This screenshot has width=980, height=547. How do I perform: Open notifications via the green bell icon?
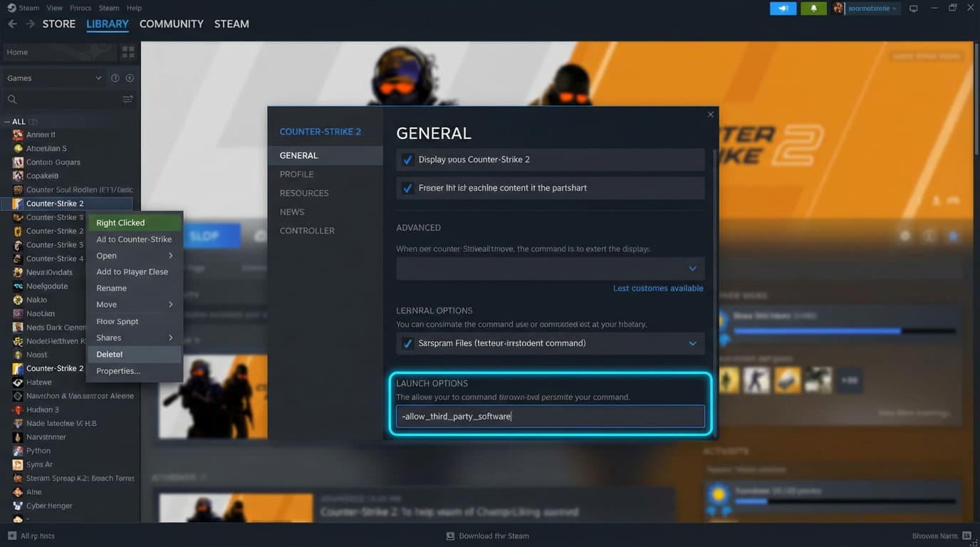(813, 8)
